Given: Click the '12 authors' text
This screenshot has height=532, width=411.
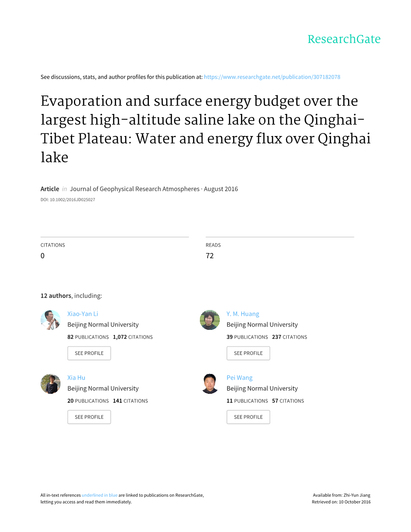Looking at the screenshot, I should 56,296.
